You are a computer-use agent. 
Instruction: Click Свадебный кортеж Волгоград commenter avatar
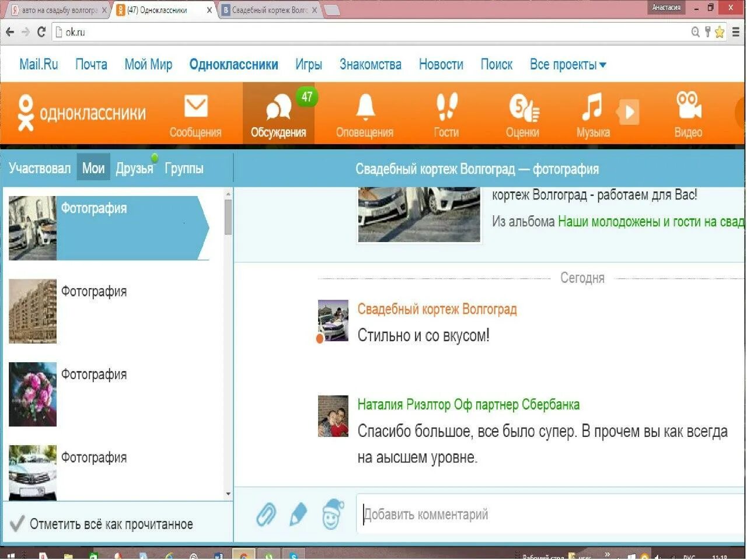333,320
